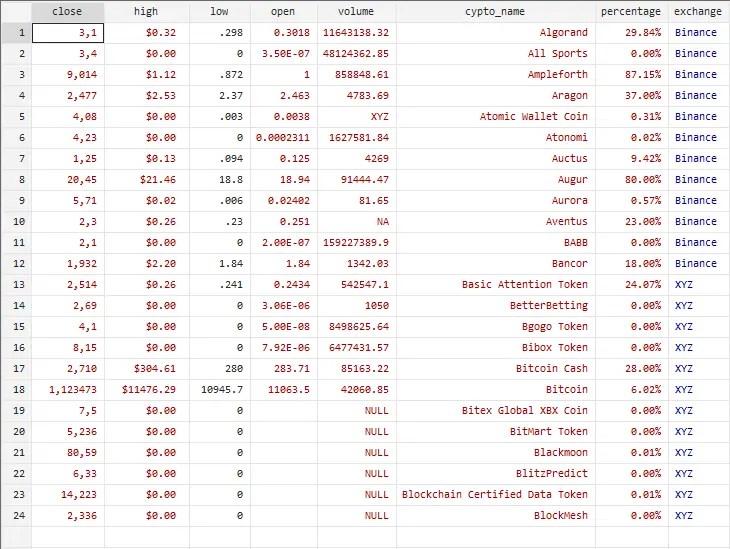
Task: Select the 'percentage' column header
Action: [x=631, y=11]
